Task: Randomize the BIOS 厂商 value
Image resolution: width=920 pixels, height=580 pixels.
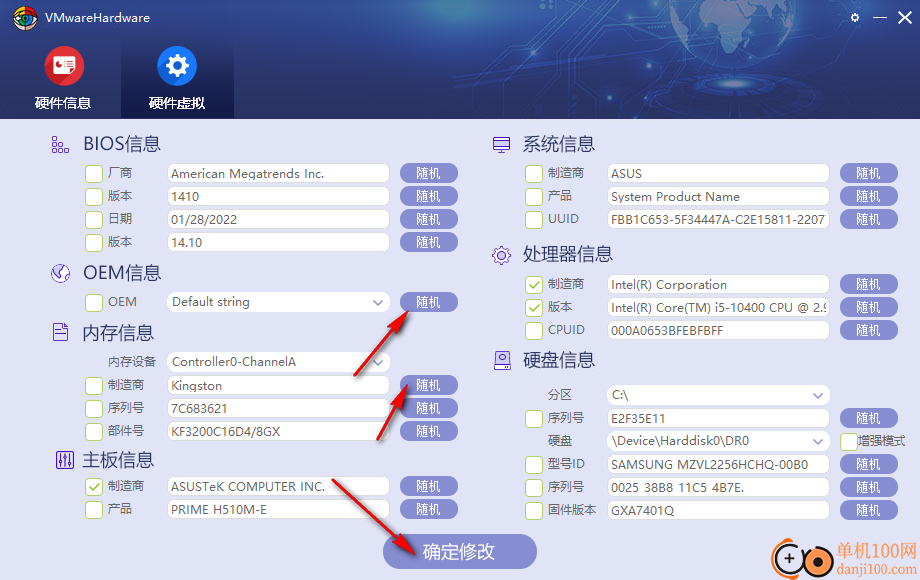Action: point(428,174)
